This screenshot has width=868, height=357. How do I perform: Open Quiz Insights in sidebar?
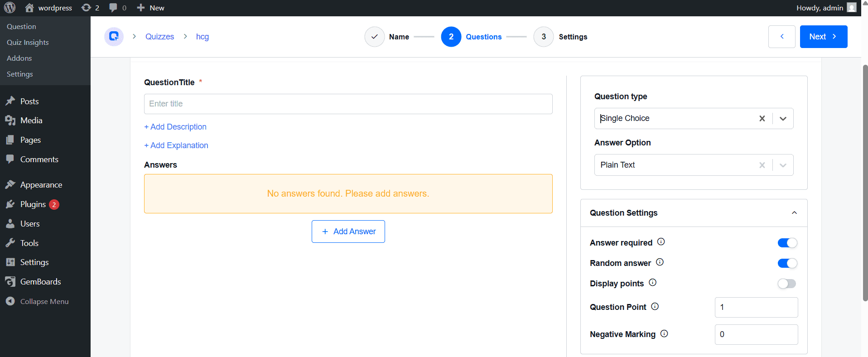click(28, 42)
